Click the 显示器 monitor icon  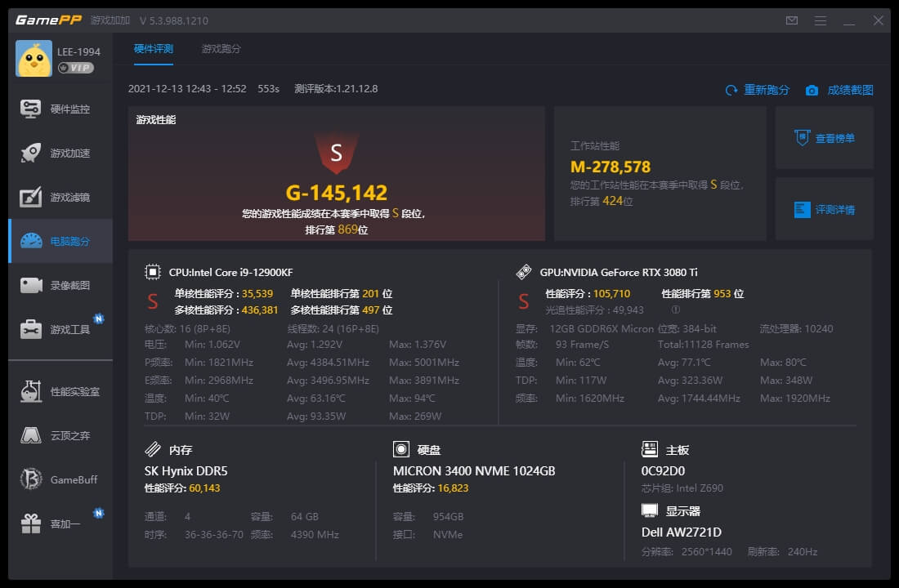[650, 510]
